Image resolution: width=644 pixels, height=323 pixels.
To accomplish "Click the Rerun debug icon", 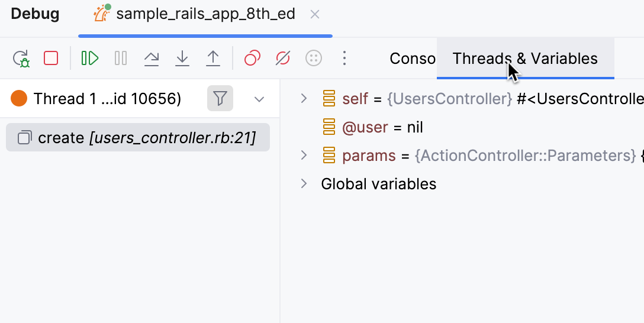I will [x=21, y=58].
